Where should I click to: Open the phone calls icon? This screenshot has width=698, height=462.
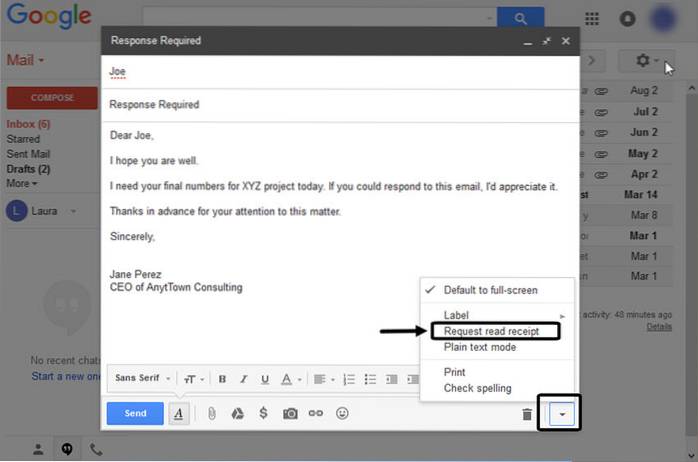pos(96,450)
